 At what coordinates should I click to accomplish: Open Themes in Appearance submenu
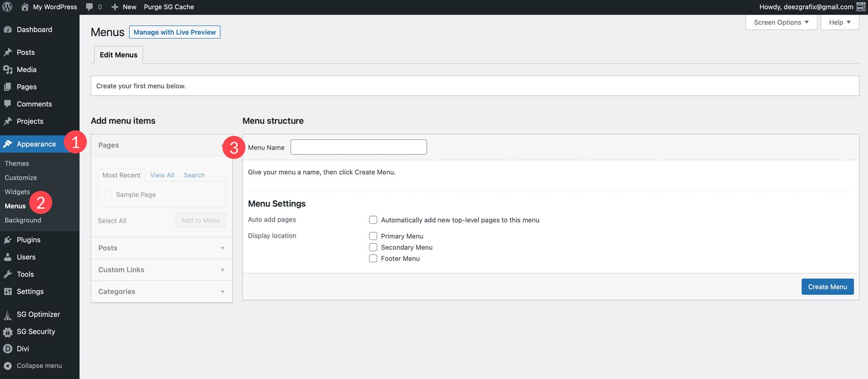[x=17, y=164]
